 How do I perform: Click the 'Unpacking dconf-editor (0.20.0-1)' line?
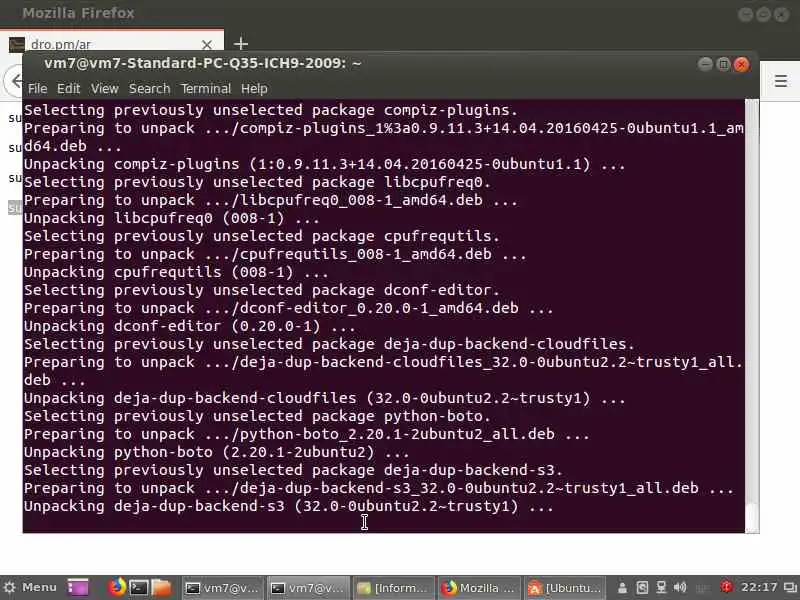190,326
